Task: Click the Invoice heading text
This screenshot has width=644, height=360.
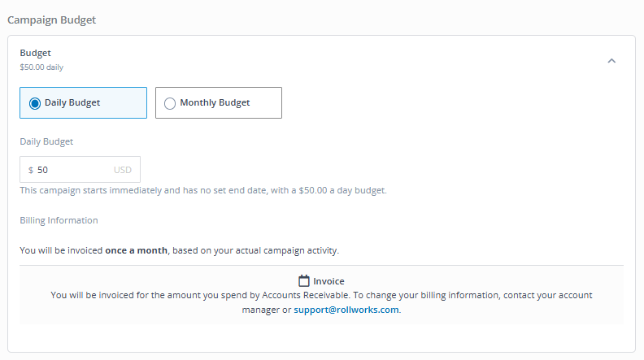Action: [x=329, y=281]
